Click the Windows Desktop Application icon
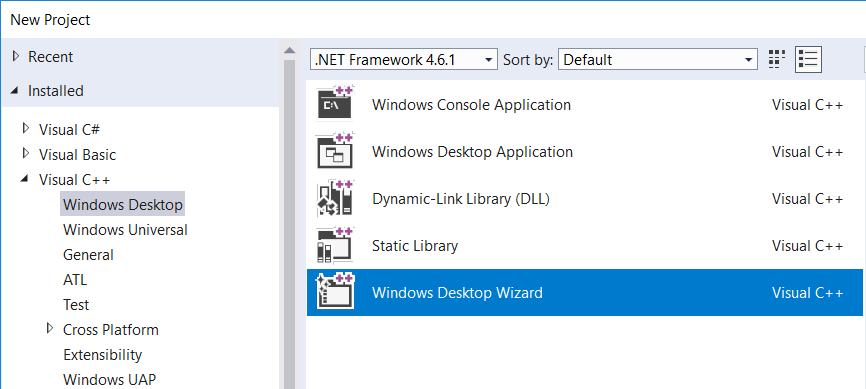The image size is (866, 389). click(x=335, y=150)
